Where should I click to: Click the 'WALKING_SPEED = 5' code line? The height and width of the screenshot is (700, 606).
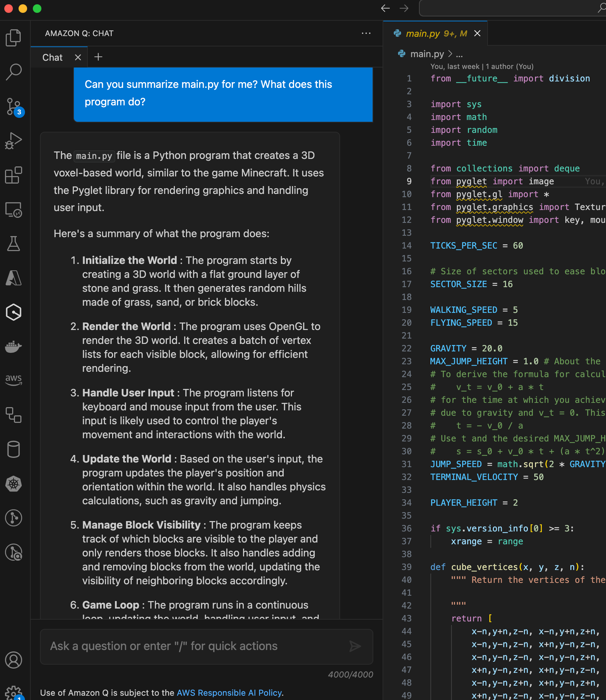474,310
